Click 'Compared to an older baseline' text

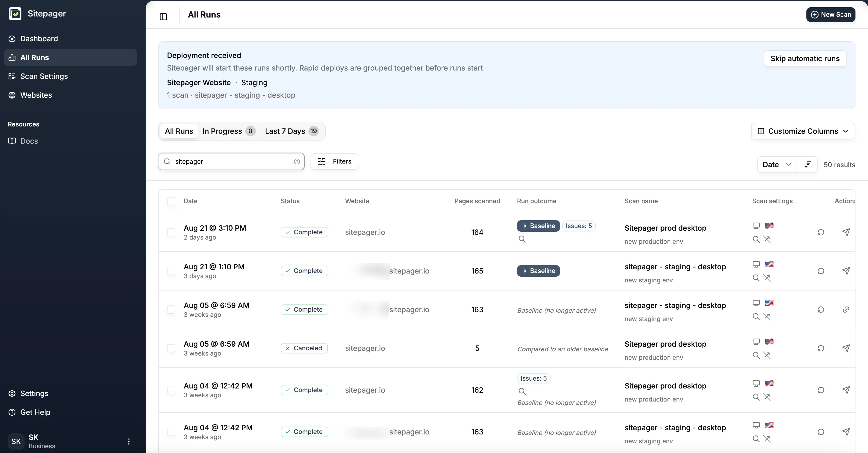[x=562, y=349]
